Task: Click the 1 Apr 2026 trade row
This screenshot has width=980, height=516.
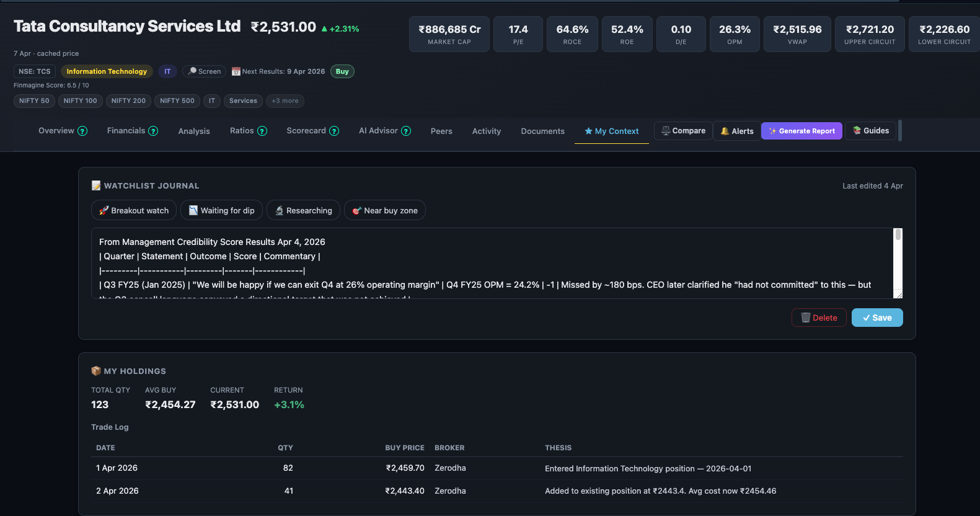Action: point(497,468)
